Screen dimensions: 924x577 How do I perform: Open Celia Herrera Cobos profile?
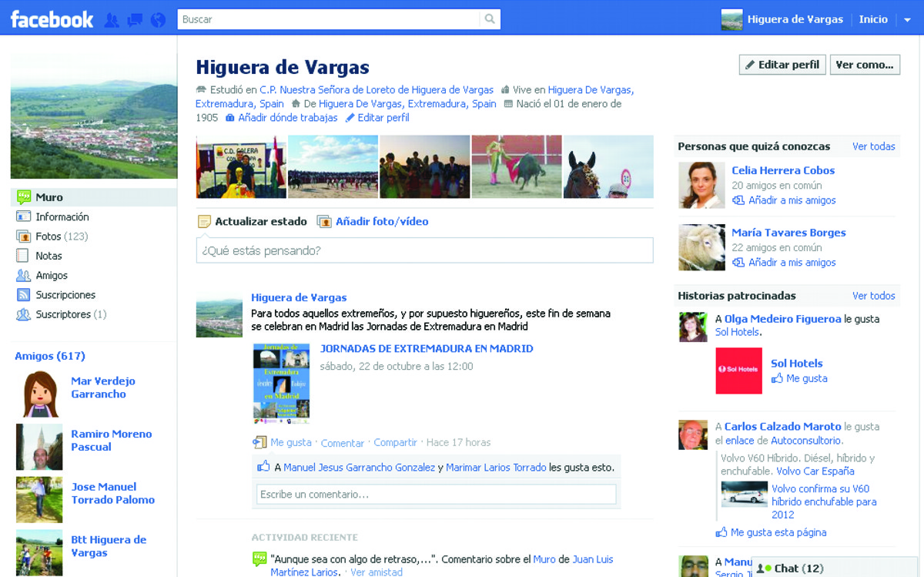click(x=783, y=170)
